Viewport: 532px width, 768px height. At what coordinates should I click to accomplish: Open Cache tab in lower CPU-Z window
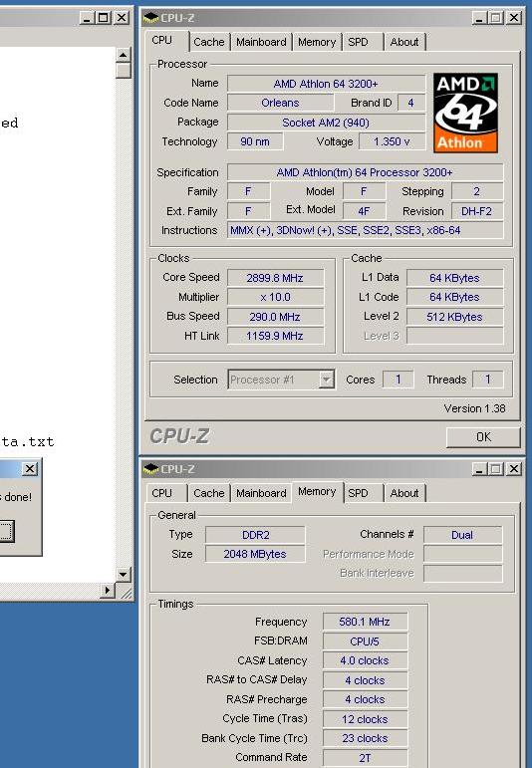[x=208, y=493]
